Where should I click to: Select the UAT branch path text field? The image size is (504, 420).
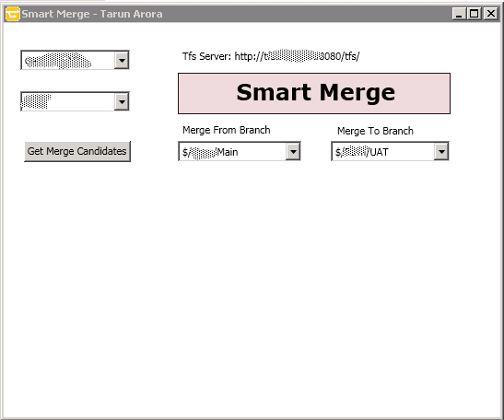(x=383, y=152)
